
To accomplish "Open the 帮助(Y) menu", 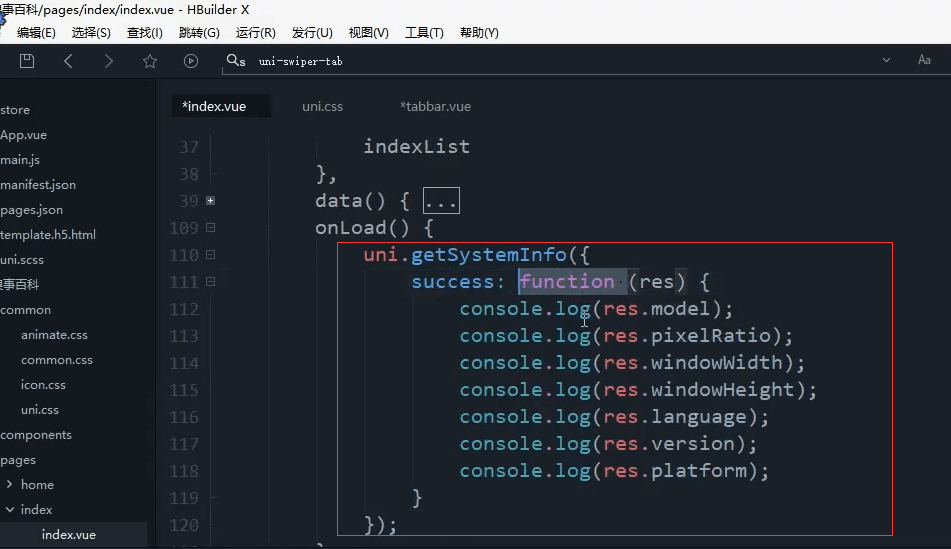I will coord(479,33).
